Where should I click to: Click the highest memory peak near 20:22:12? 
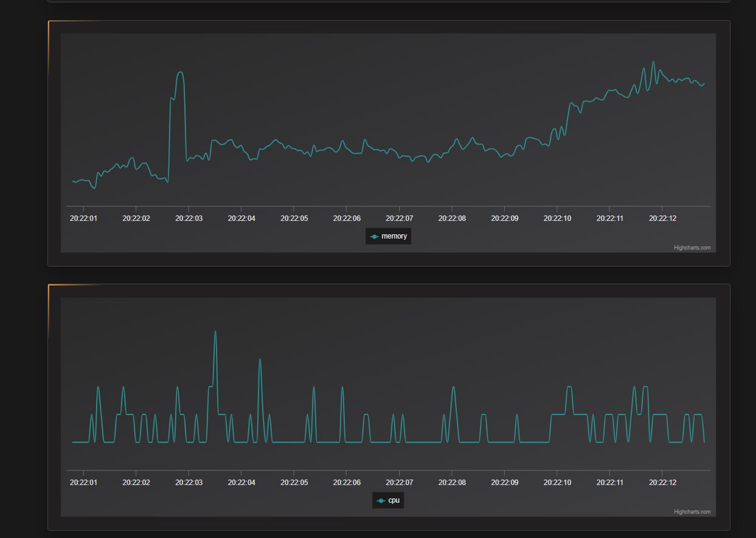coord(653,61)
